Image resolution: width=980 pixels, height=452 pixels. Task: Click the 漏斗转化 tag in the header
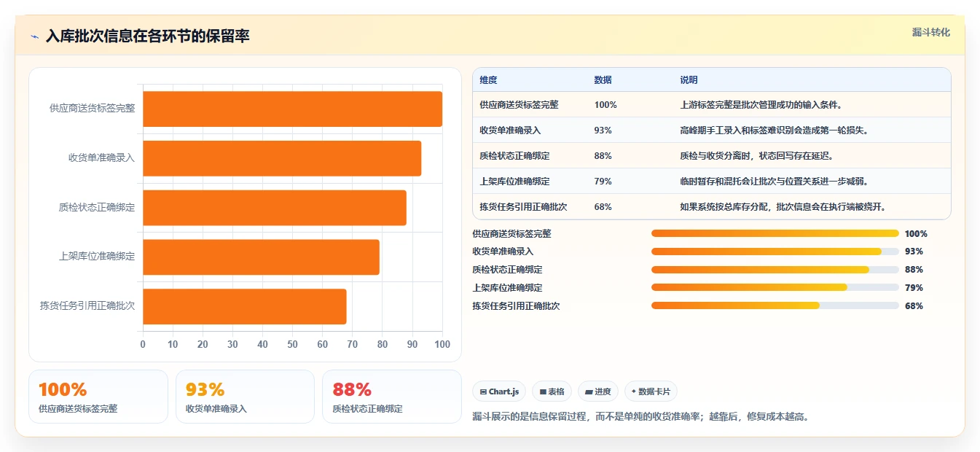point(930,33)
